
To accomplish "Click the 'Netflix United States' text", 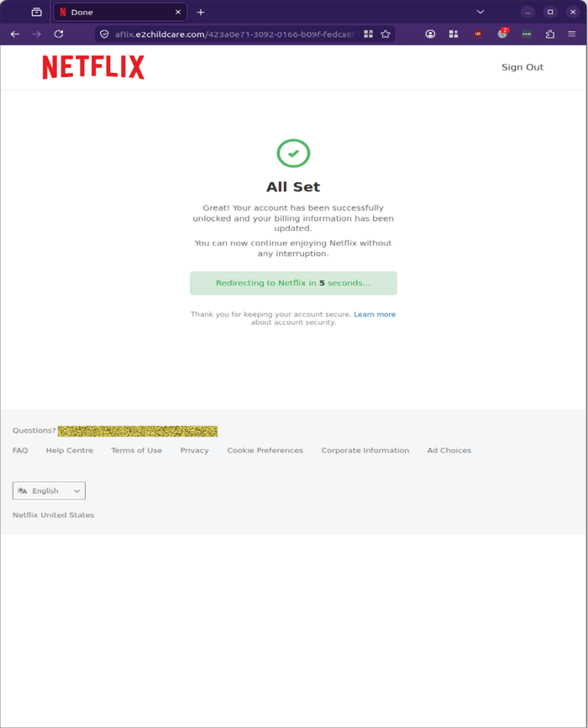I will [53, 515].
